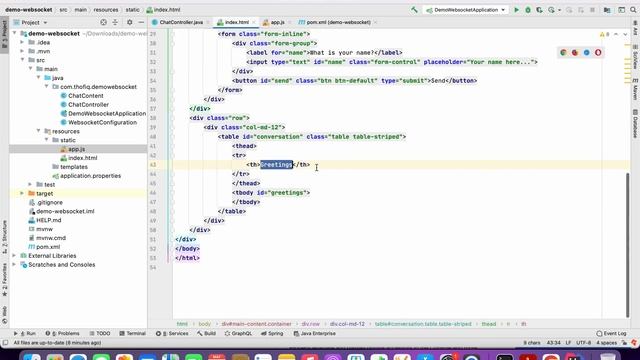Expand the test folder
Image resolution: width=640 pixels, height=360 pixels.
coord(30,184)
